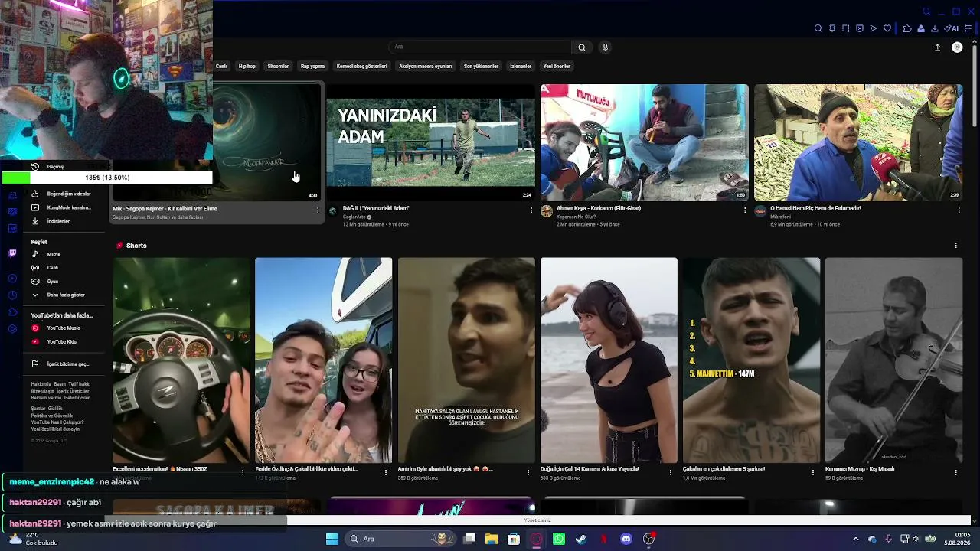Click the Müzik note icon in Keşfet

[34, 254]
